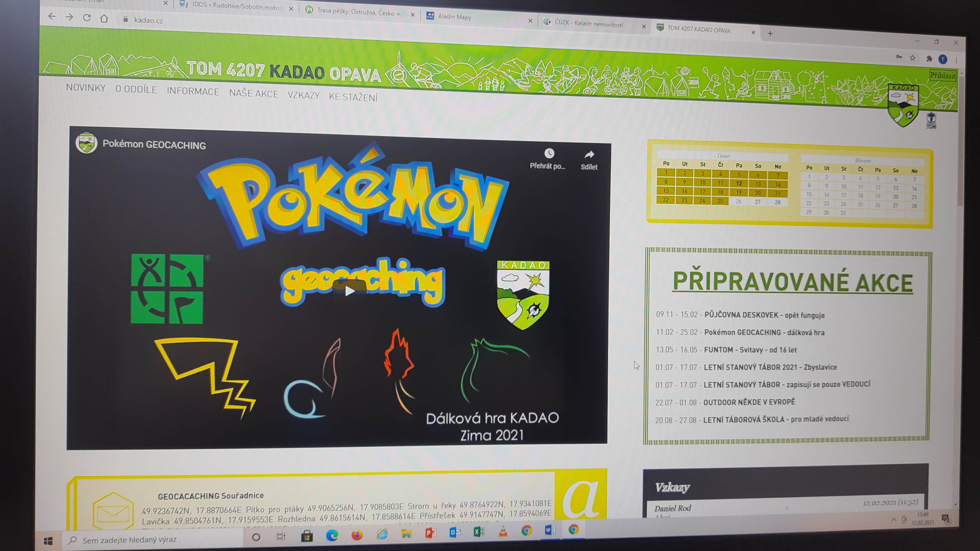Open Microsoft Store from taskbar

(x=307, y=536)
